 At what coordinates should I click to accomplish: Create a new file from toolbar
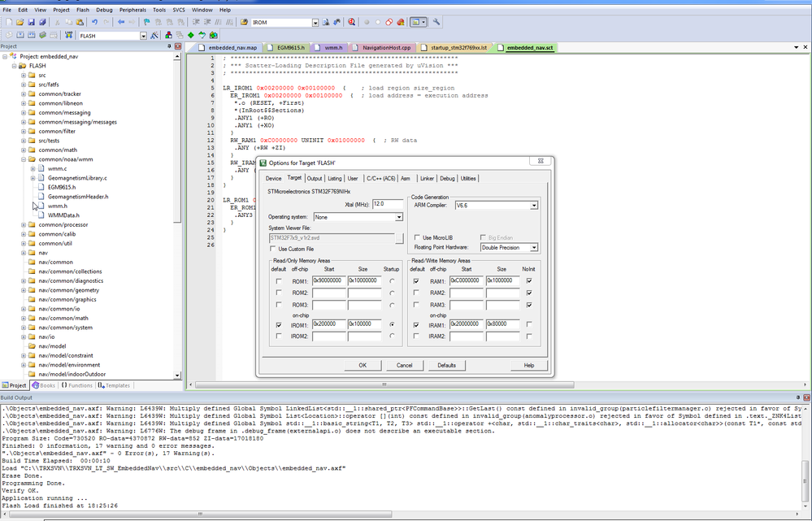point(9,22)
